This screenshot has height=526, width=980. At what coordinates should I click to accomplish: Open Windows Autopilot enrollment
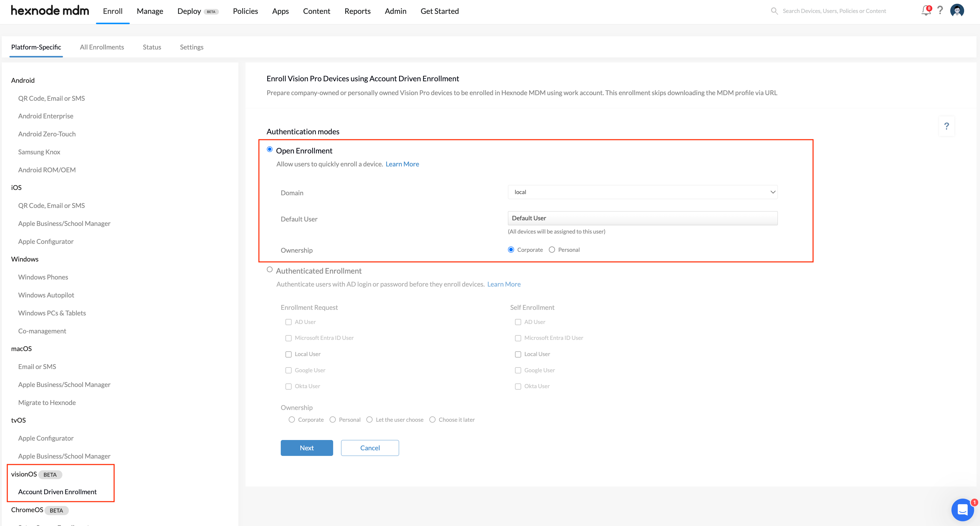(46, 295)
